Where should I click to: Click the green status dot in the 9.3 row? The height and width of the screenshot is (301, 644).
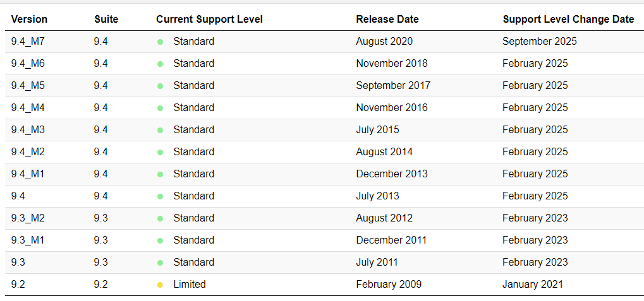coord(160,263)
